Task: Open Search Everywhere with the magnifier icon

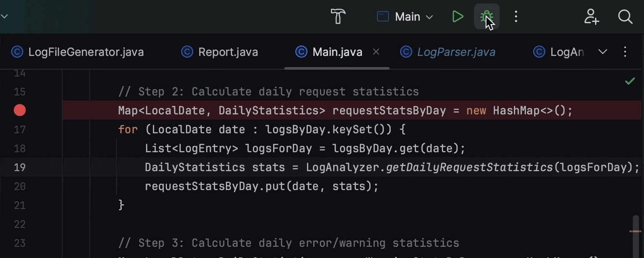Action: pos(625,17)
